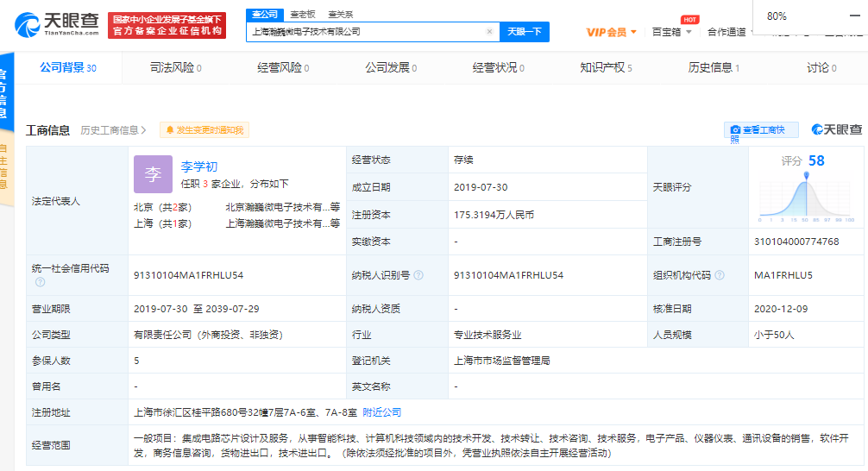Click the 附近公司 link after the address
Viewport: 868px width, 471px height.
381,412
